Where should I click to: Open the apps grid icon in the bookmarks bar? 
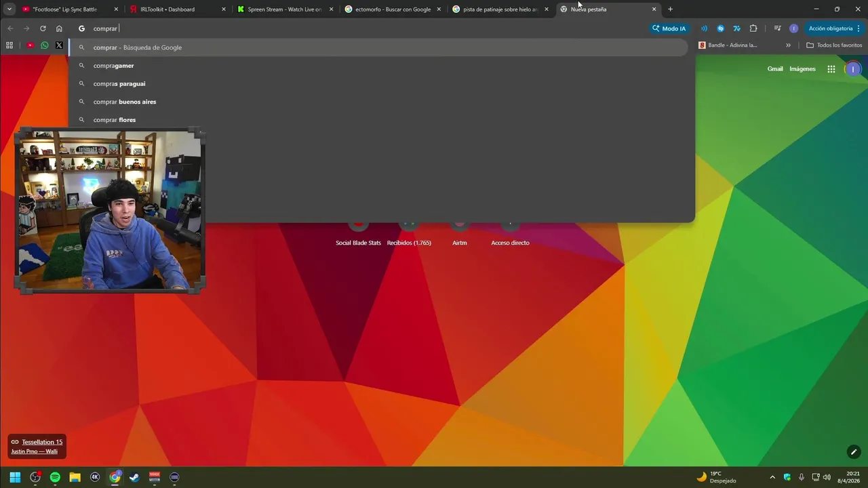[x=9, y=45]
